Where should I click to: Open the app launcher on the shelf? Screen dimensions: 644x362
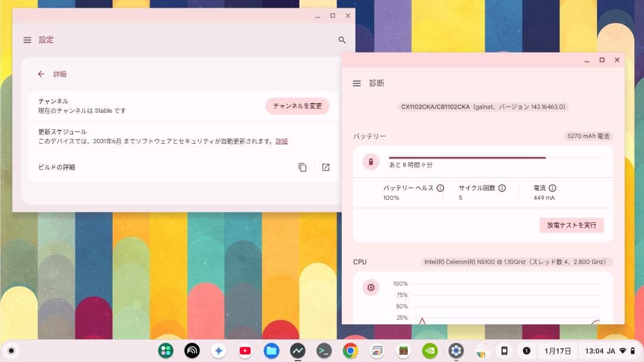pos(165,351)
